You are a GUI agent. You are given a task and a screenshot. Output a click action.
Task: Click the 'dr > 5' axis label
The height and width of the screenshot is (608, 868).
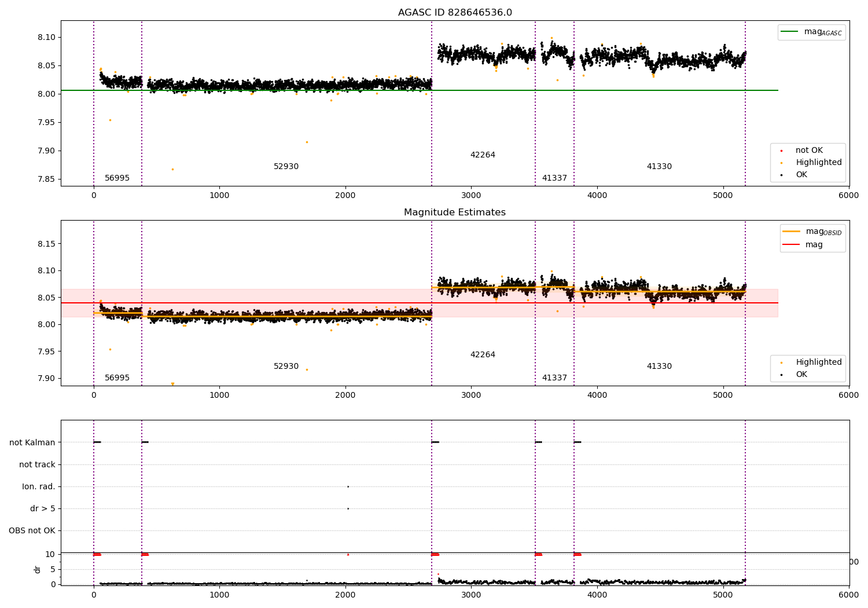(43, 509)
